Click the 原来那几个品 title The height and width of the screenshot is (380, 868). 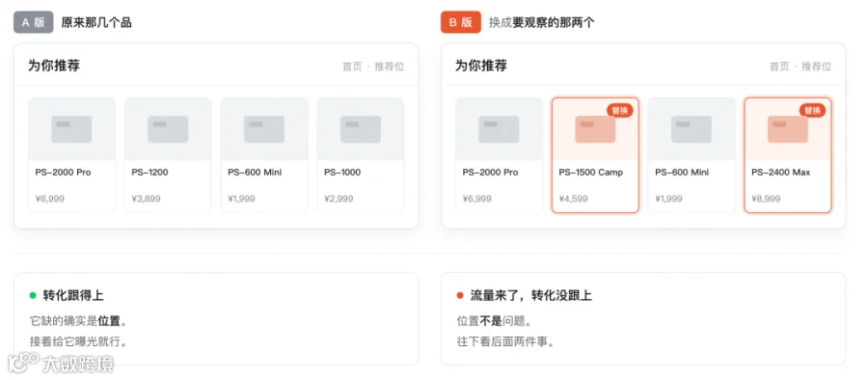pyautogui.click(x=96, y=23)
